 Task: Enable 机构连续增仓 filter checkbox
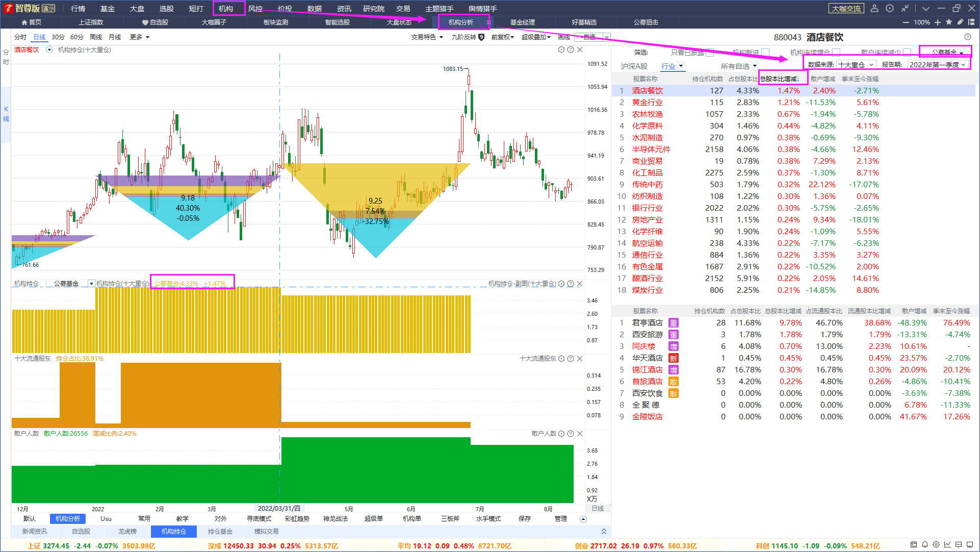point(836,53)
